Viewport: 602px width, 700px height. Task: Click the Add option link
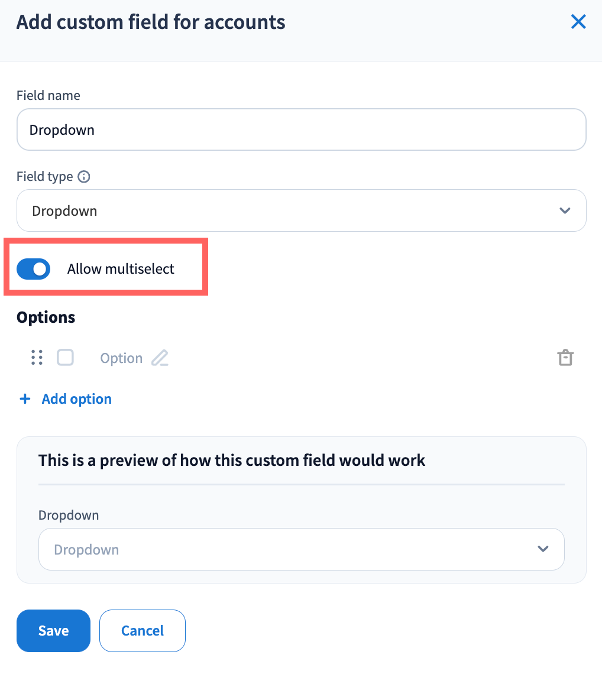76,399
